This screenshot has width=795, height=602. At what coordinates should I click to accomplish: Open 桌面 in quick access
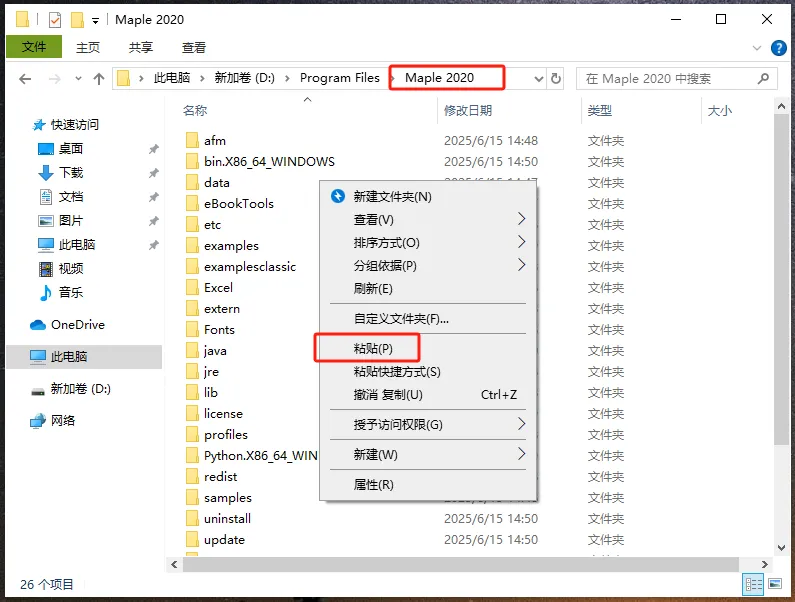(70, 148)
